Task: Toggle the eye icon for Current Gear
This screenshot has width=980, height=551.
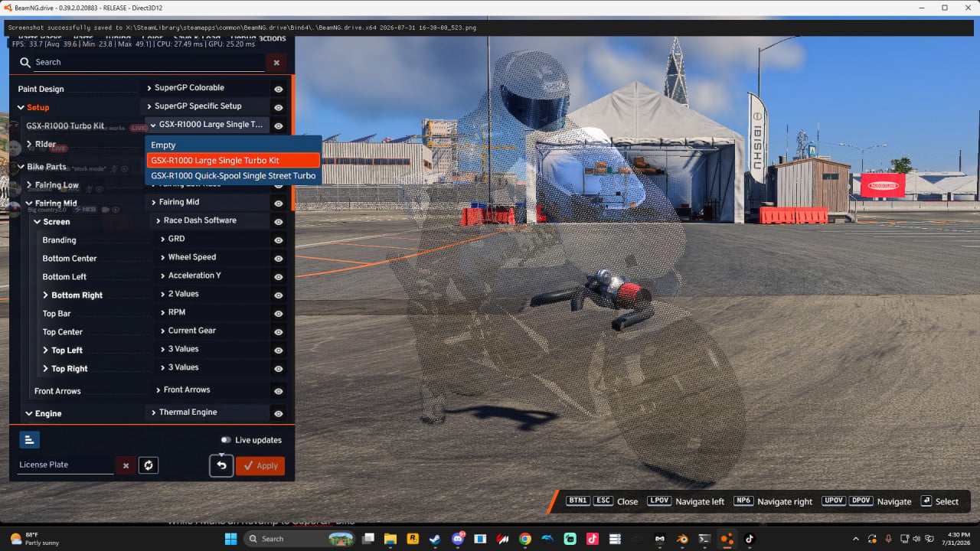Action: [279, 331]
